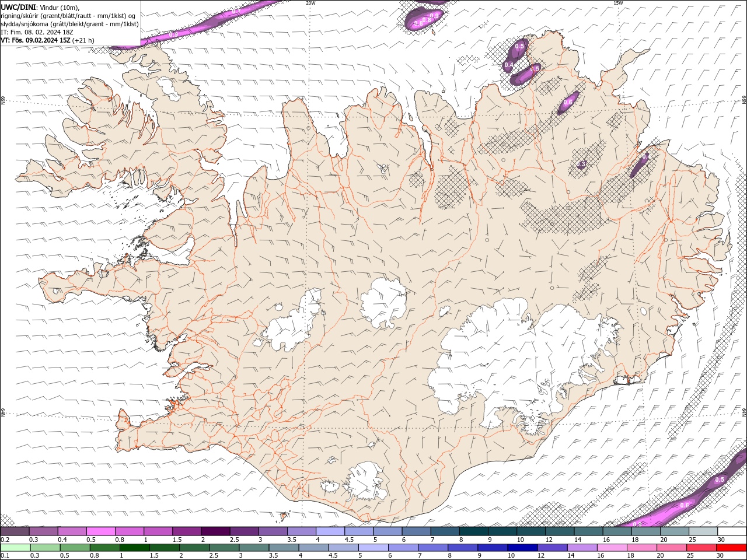This screenshot has height=560, width=747.
Task: Click the 0.1 label of the rain legend
Action: tap(5, 556)
